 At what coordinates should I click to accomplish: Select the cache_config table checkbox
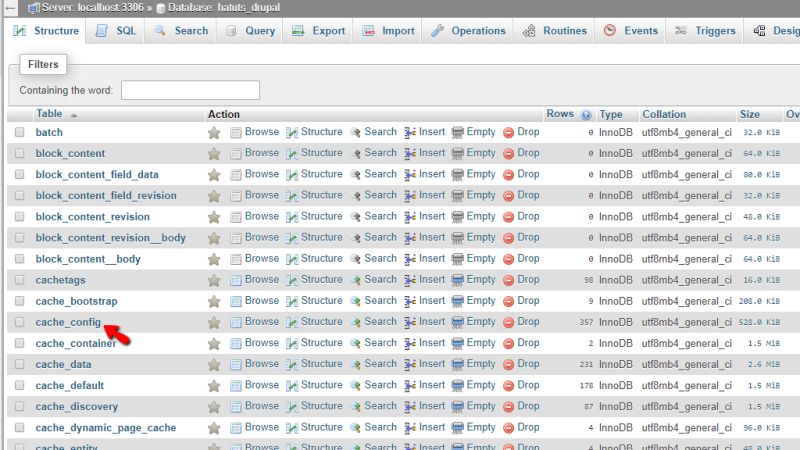coord(19,322)
